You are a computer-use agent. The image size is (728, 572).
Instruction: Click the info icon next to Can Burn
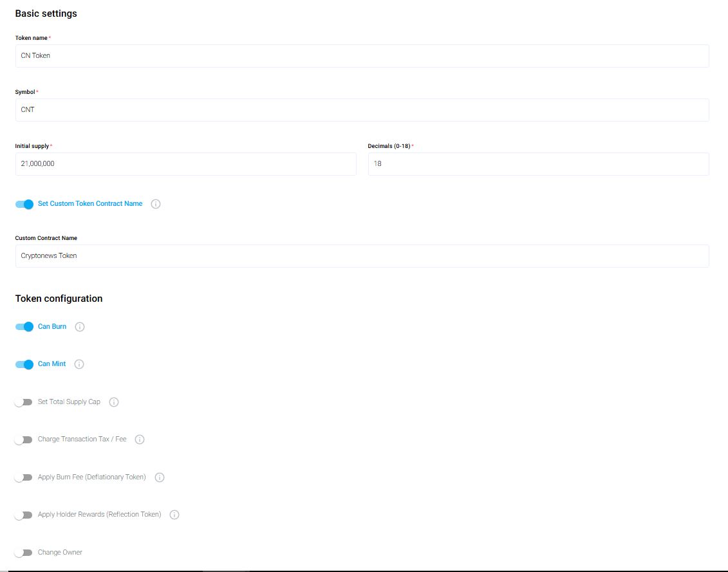click(x=80, y=327)
